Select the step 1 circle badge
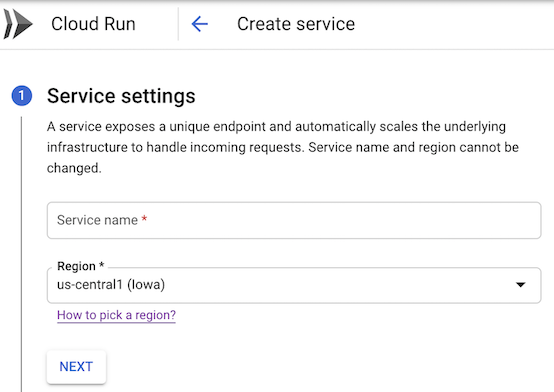Image resolution: width=554 pixels, height=392 pixels. (22, 95)
